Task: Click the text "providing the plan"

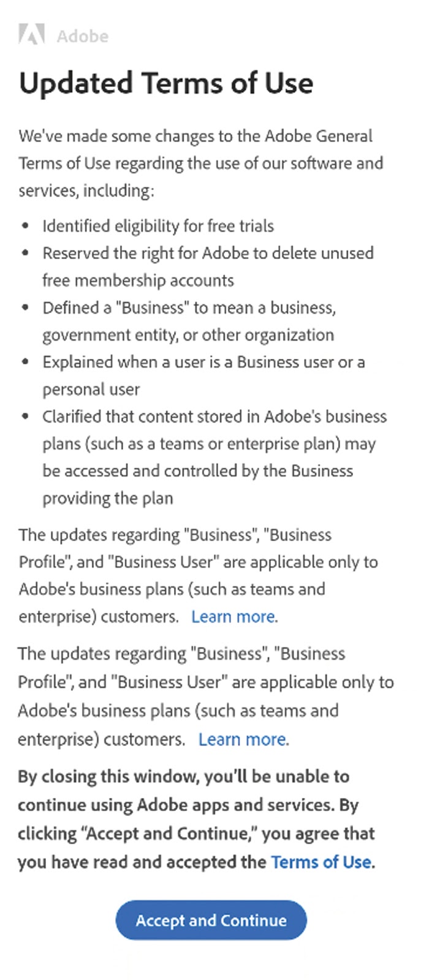Action: pyautogui.click(x=108, y=498)
